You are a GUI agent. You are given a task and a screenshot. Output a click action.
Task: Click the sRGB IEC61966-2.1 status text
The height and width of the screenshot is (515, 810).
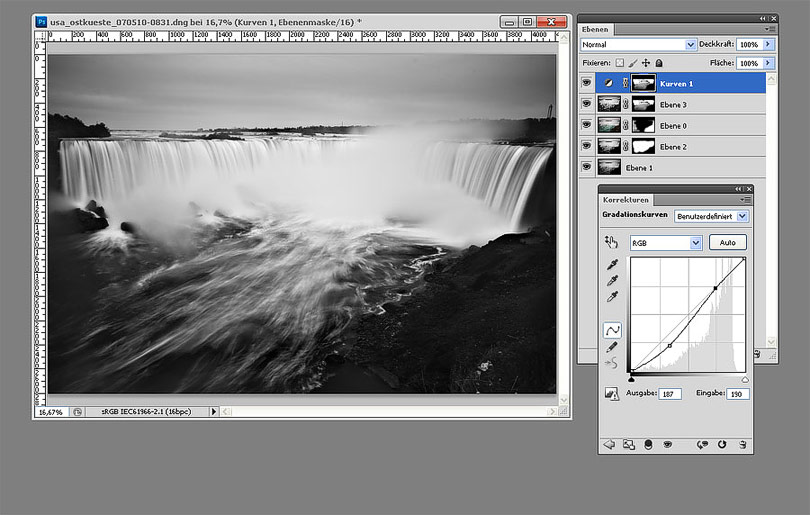(x=146, y=412)
